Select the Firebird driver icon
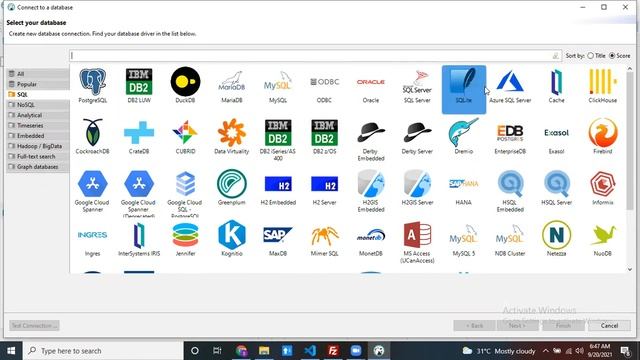The width and height of the screenshot is (640, 360). click(x=603, y=136)
